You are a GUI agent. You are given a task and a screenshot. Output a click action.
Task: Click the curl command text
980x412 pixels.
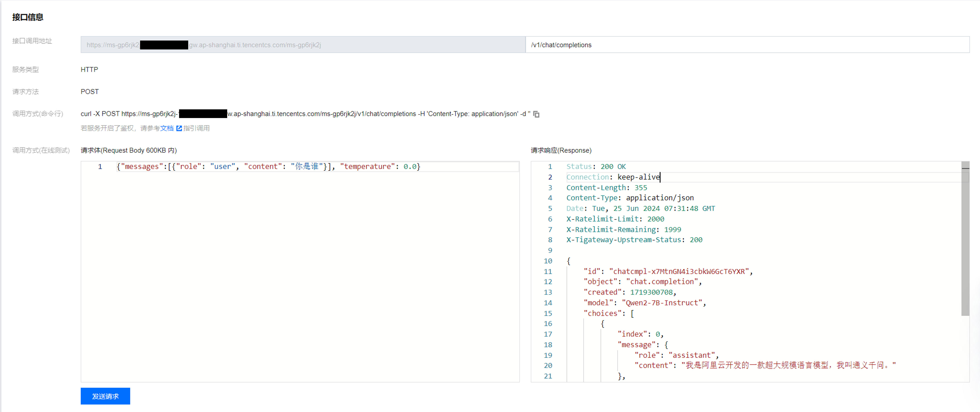point(306,114)
